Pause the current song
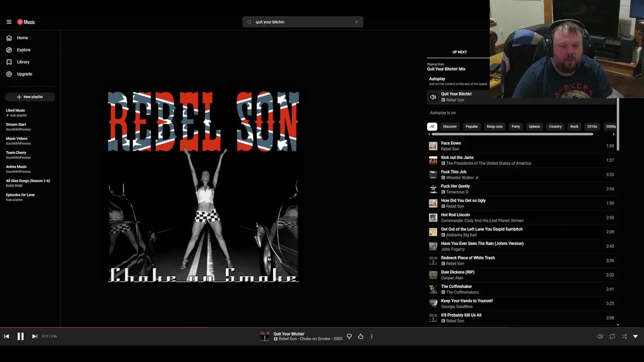644x362 pixels. (x=21, y=336)
